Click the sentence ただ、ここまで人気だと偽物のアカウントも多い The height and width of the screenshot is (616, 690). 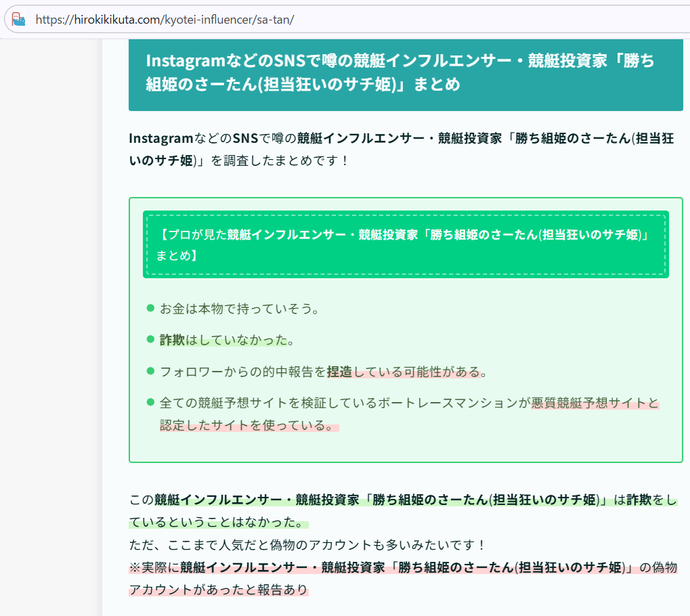click(x=307, y=545)
